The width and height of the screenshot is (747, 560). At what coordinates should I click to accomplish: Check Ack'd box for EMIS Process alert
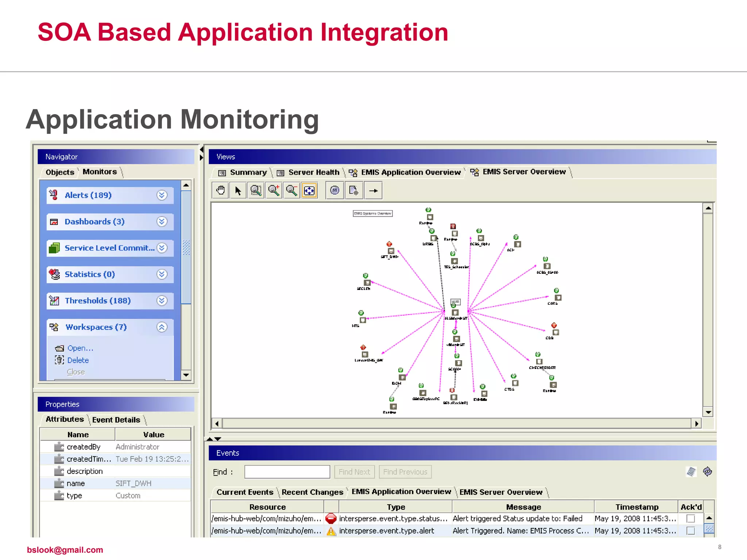pos(690,531)
